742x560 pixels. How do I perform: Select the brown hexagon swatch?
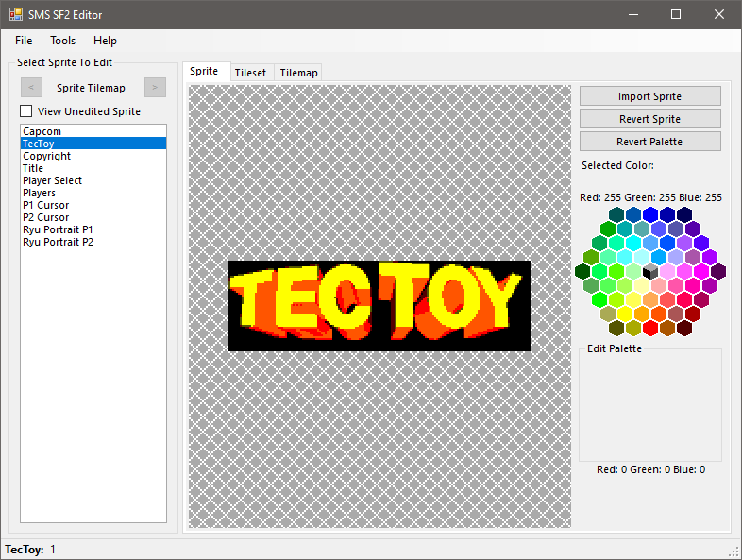coord(667,328)
